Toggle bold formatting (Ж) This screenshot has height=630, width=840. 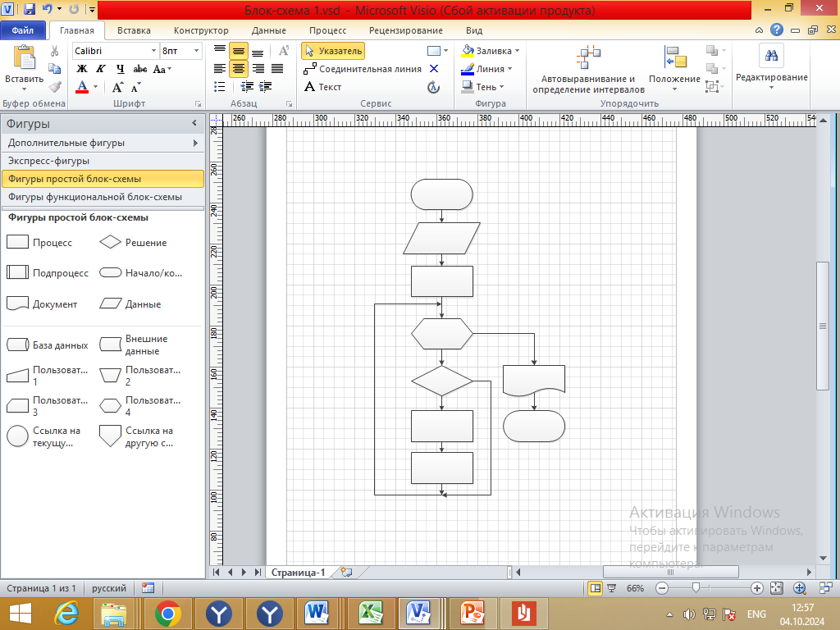[81, 69]
